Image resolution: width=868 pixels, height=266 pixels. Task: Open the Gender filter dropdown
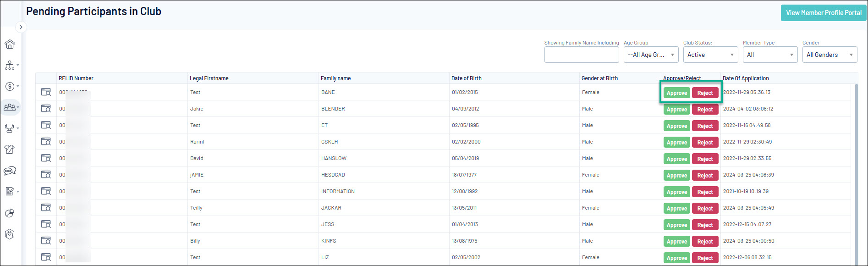830,55
